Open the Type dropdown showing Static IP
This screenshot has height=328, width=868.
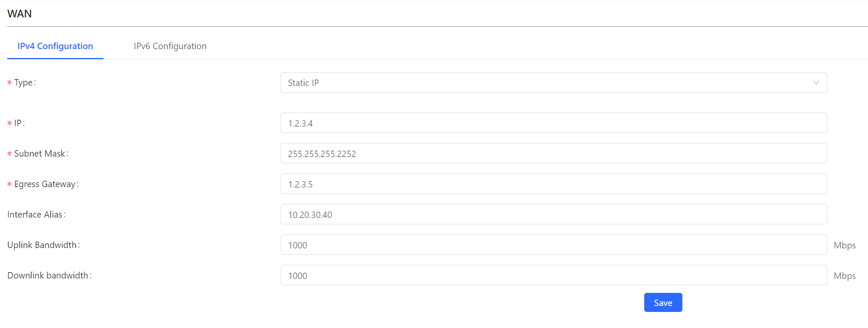coord(553,83)
